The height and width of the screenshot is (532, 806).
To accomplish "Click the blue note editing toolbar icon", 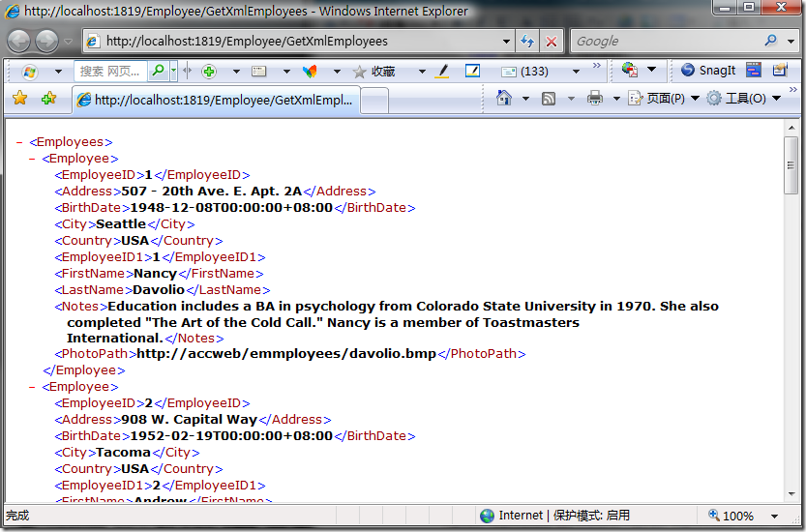I will 472,71.
